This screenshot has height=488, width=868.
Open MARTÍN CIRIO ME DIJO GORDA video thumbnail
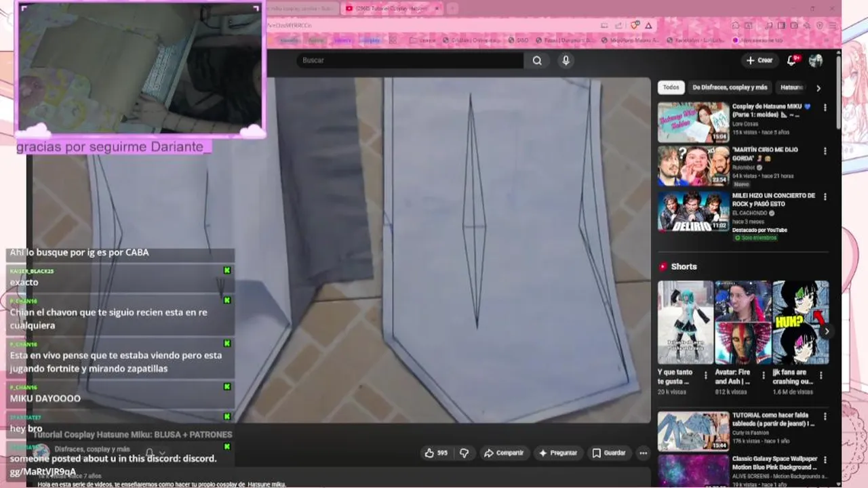point(693,166)
